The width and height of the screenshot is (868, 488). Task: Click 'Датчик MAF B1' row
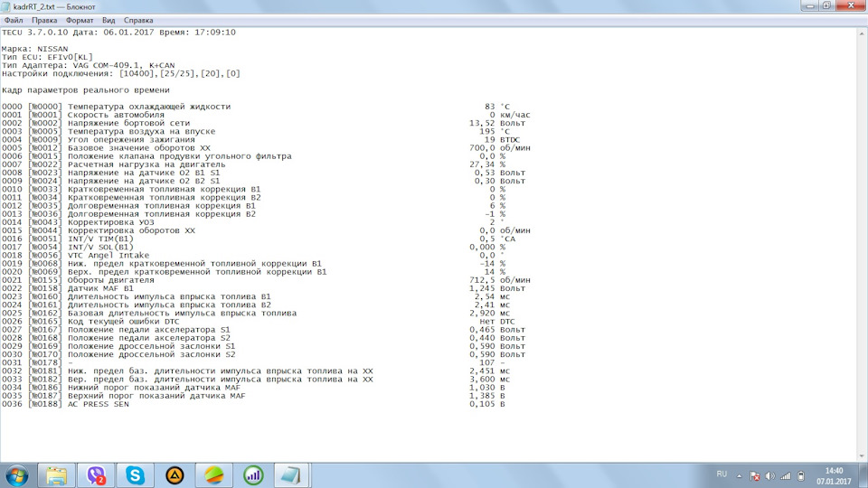pyautogui.click(x=263, y=289)
